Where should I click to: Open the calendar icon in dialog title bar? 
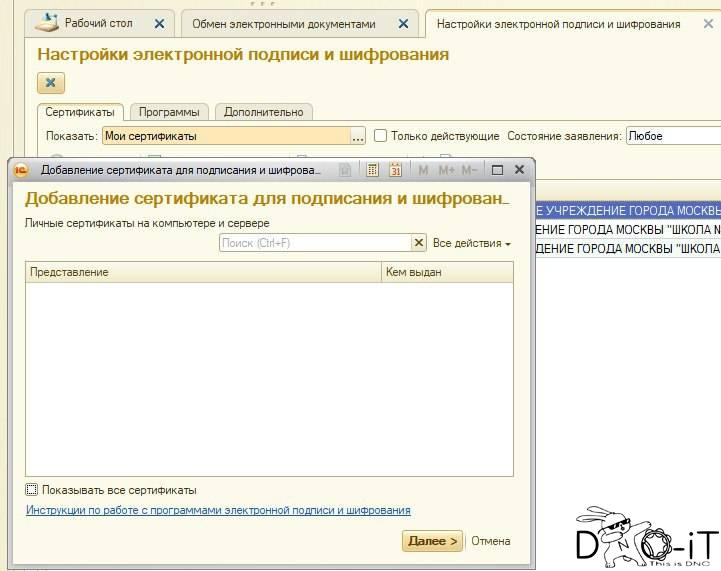click(x=395, y=170)
